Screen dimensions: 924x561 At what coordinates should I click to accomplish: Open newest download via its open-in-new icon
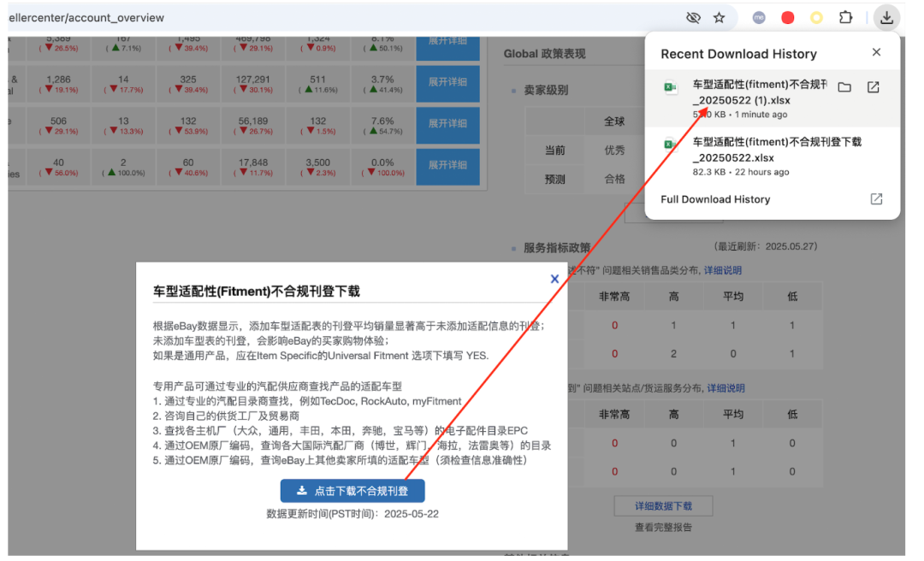click(x=872, y=87)
